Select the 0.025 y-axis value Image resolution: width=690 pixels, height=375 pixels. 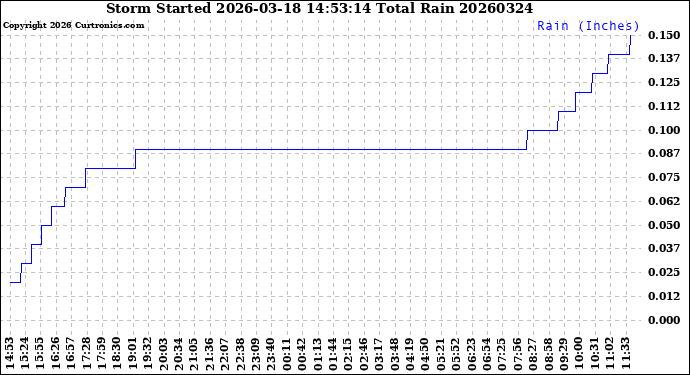point(664,272)
